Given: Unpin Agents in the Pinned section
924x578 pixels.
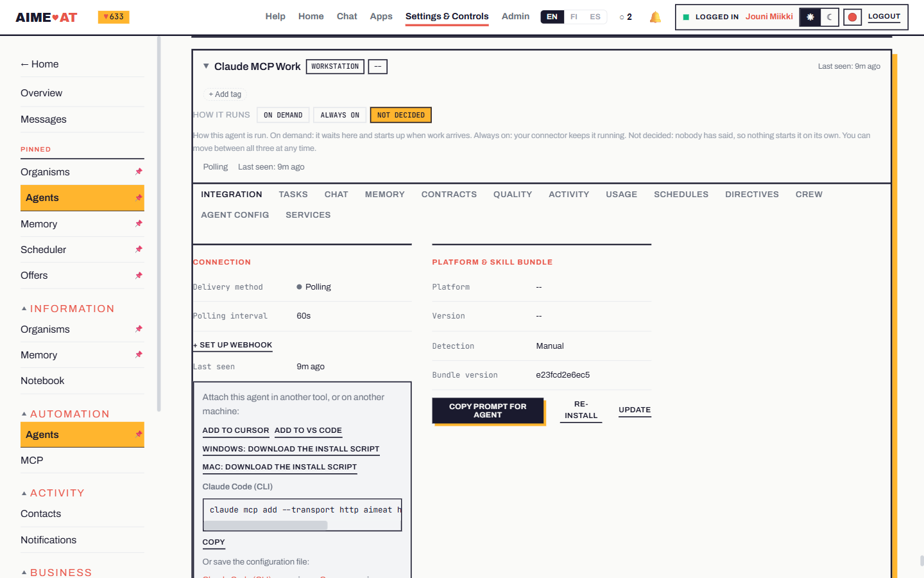Looking at the screenshot, I should point(139,198).
